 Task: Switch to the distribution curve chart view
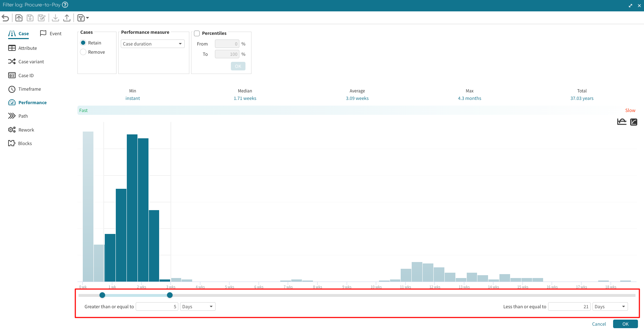point(622,122)
